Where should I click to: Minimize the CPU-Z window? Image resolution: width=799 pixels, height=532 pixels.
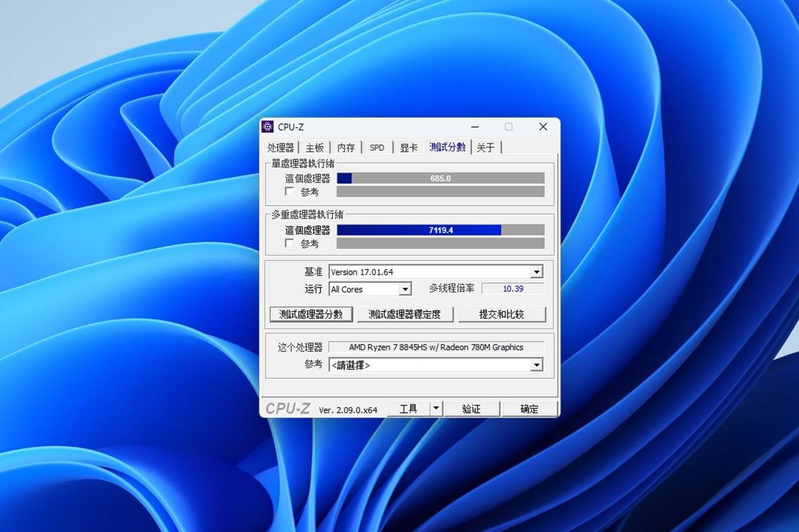click(x=474, y=127)
